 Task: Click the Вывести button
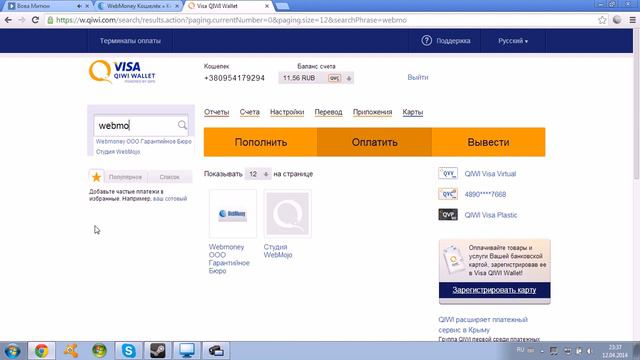tap(488, 142)
